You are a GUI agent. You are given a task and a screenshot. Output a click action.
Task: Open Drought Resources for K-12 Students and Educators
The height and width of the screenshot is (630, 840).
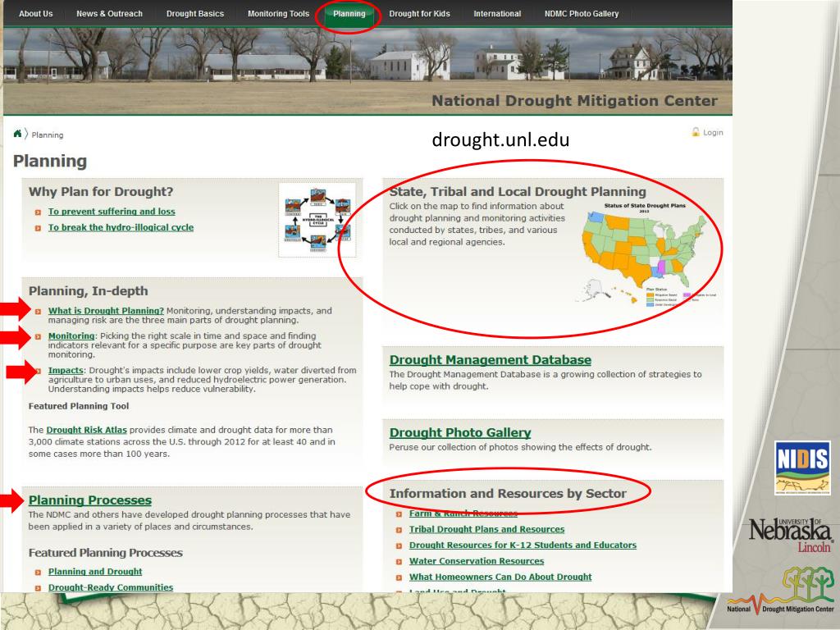click(x=523, y=545)
